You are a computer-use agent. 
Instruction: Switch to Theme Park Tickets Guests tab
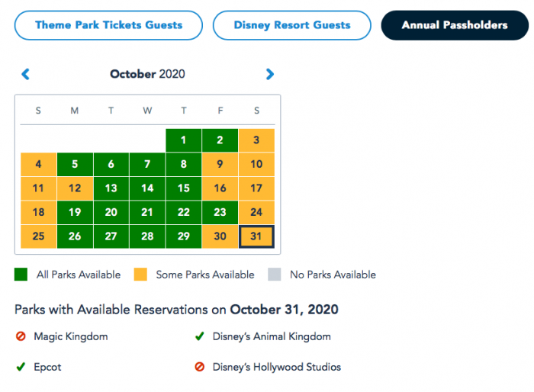pos(108,25)
